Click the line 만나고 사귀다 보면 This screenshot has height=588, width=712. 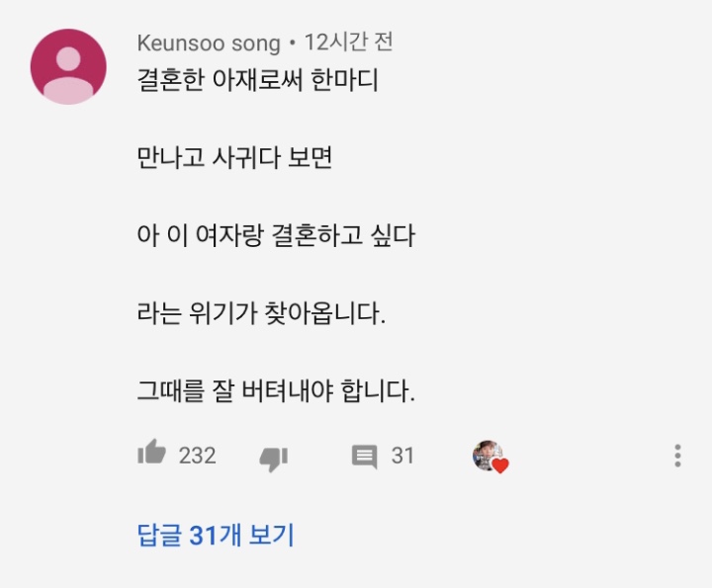(x=234, y=157)
